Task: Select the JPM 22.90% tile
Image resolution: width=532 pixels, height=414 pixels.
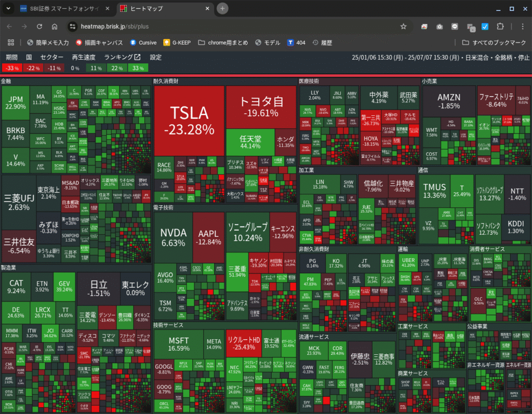Action: [16, 103]
